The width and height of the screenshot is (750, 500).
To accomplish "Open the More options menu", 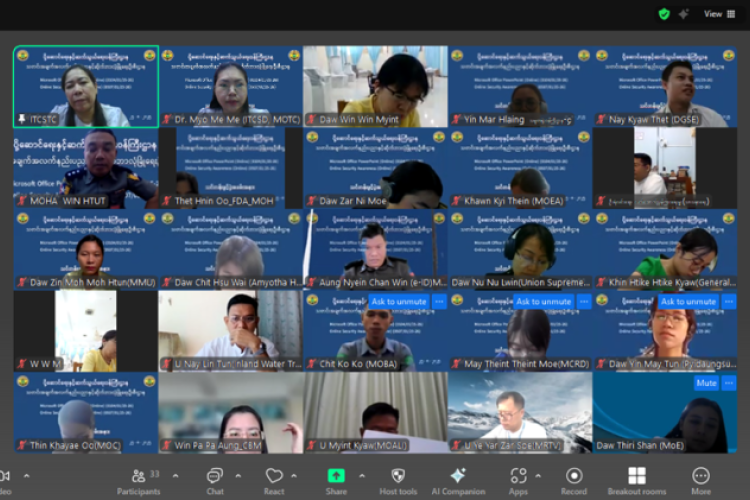I will [701, 476].
